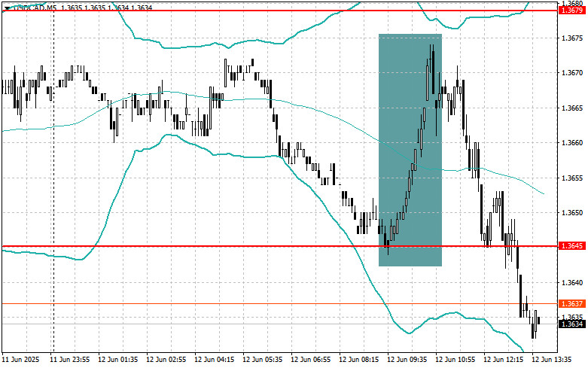
Task: Click the 12 Jun 10:55 time axis label
Action: point(455,360)
